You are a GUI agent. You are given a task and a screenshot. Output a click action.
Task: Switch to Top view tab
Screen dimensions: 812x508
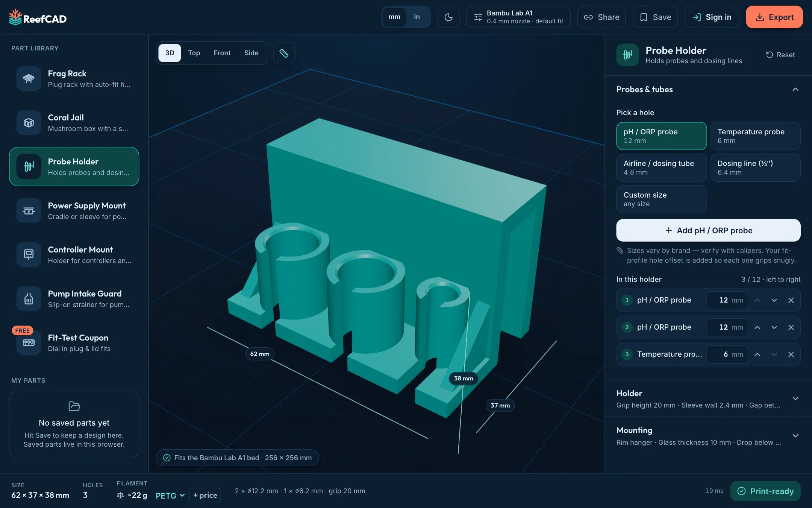point(194,53)
